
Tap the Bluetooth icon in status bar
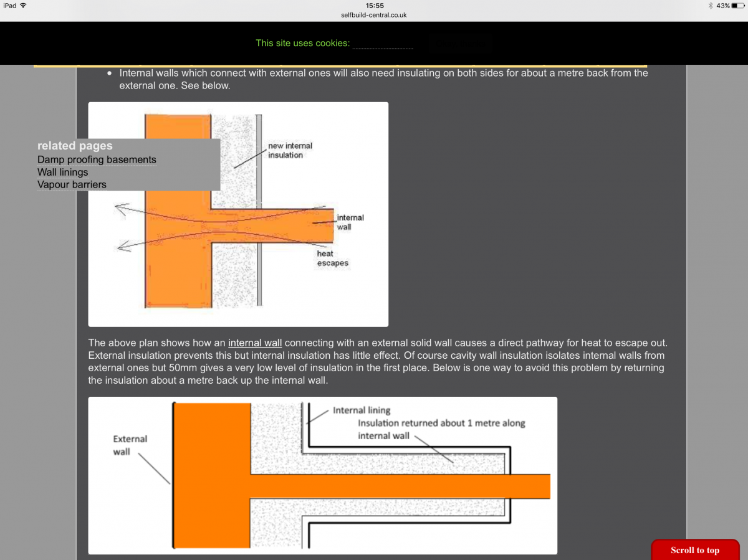[710, 5]
